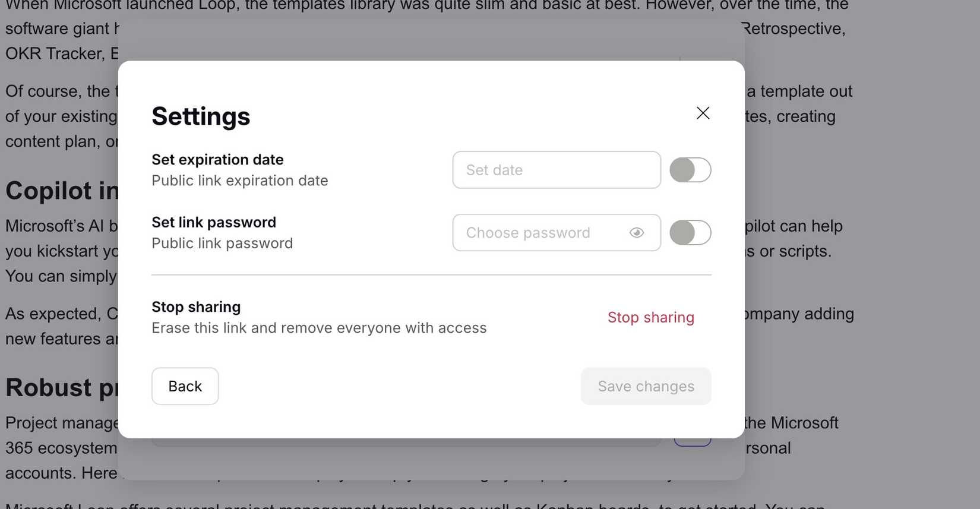Enable the expiration date toggle switch

[x=690, y=170]
